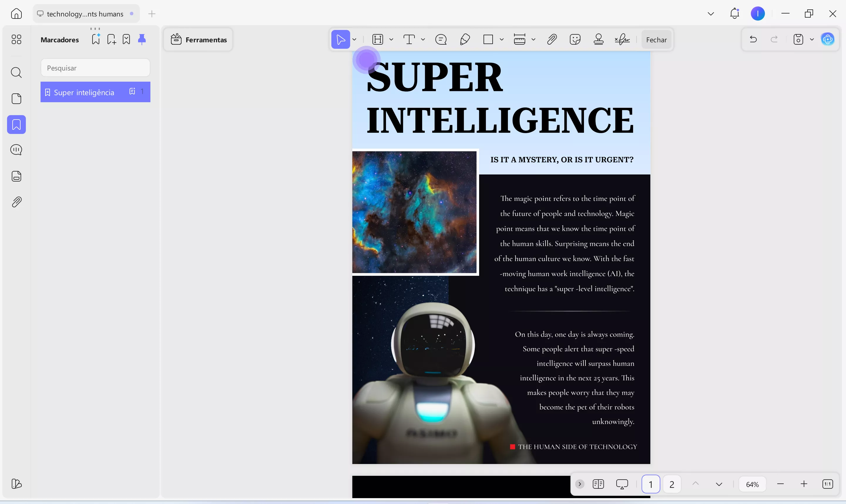Select the attachment paperclip tool in toolbar

tap(552, 40)
